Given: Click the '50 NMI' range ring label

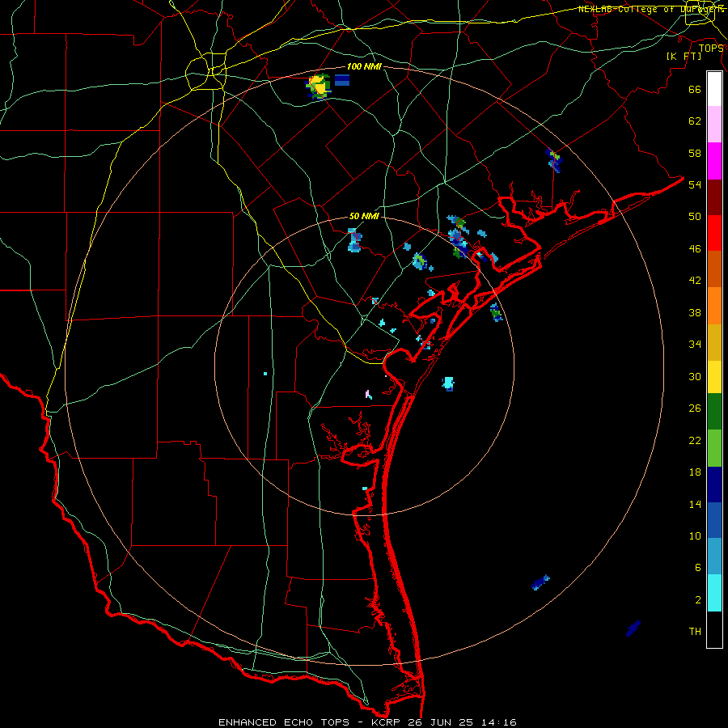Looking at the screenshot, I should tap(364, 216).
